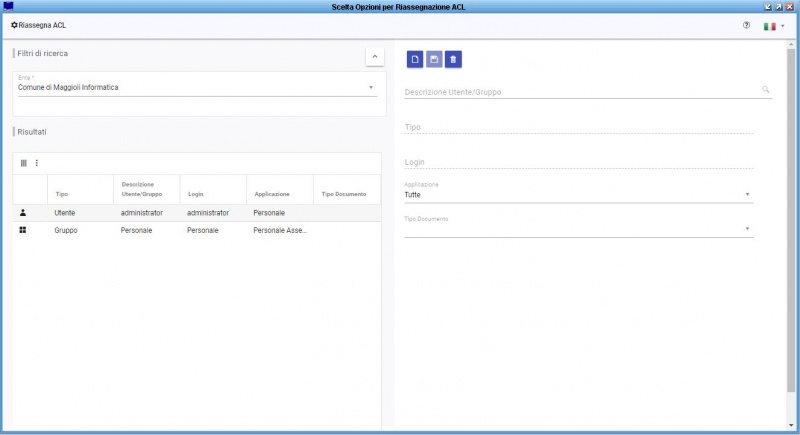Screen dimensions: 800x435
Task: Sort by the Login column header
Action: [196, 194]
